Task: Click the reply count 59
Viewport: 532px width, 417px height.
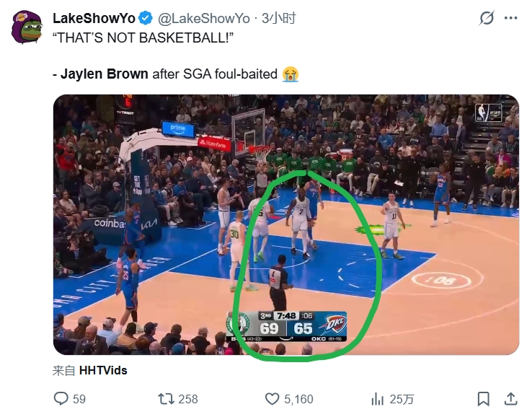Action: (x=79, y=399)
